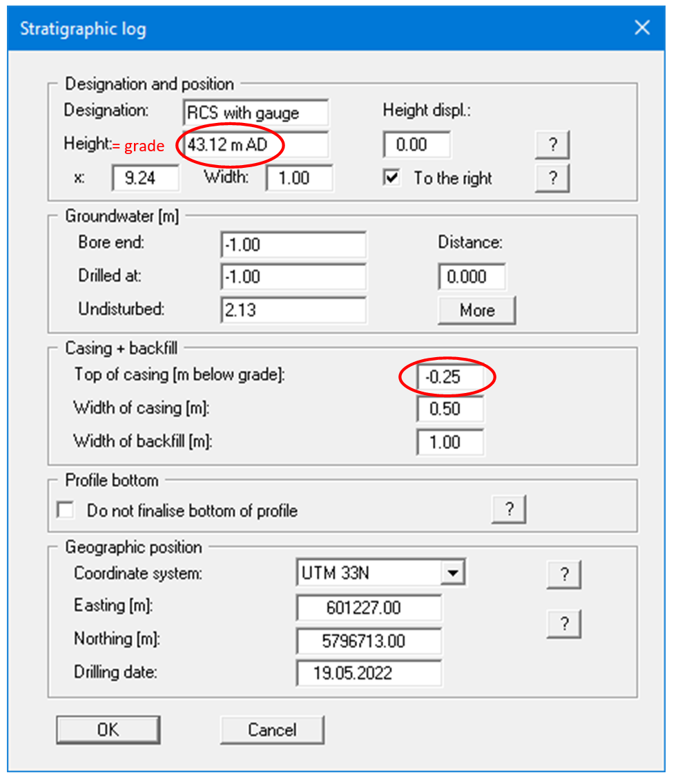678x784 pixels.
Task: Expand the Coordinate system dropdown arrow
Action: 452,573
